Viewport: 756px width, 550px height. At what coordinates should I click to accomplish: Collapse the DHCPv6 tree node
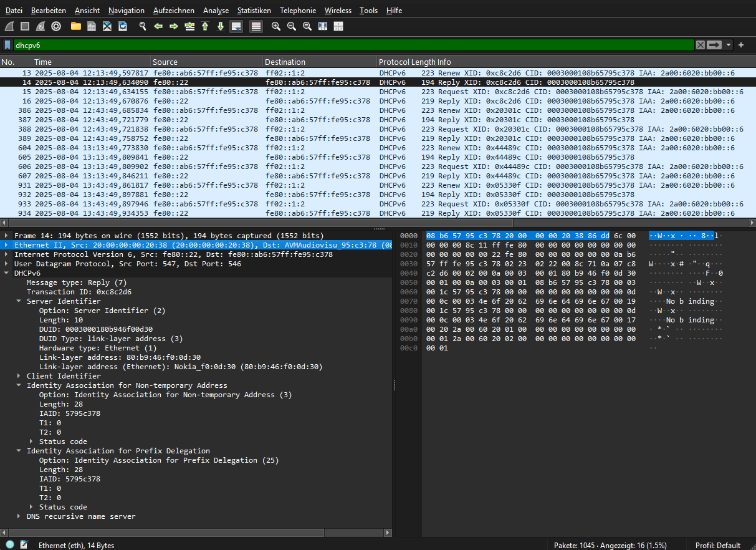[x=7, y=273]
